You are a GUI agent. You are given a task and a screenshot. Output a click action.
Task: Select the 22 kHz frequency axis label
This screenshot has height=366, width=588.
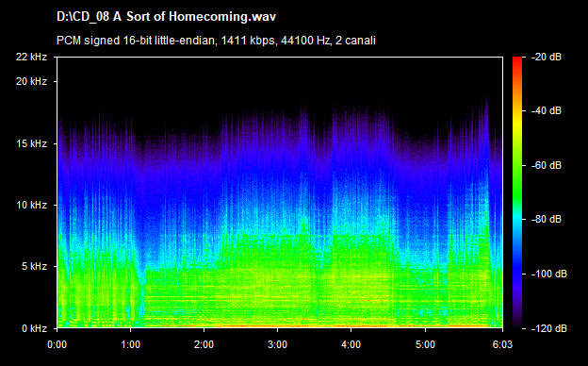pyautogui.click(x=31, y=57)
